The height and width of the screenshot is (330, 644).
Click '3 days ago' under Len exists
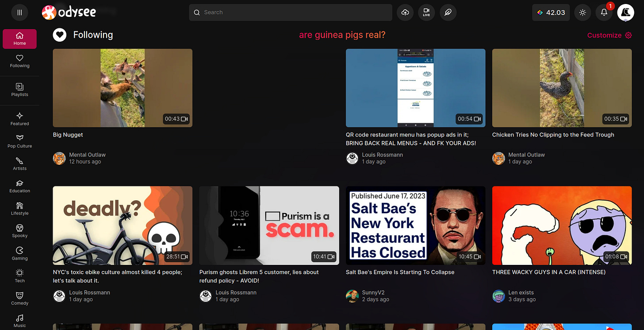[x=522, y=299]
